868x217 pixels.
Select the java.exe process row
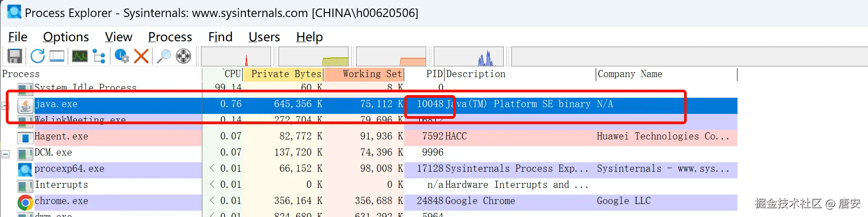(369, 105)
